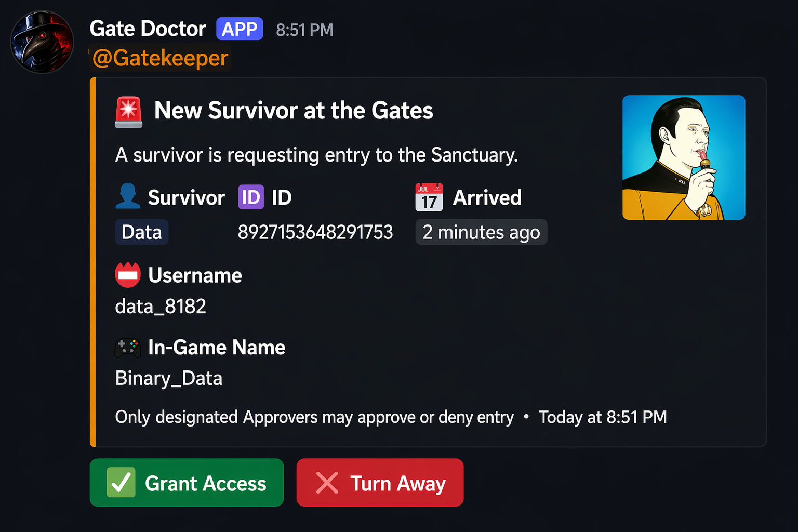Click the Username name-badge icon
Viewport: 798px width, 532px height.
pos(128,275)
